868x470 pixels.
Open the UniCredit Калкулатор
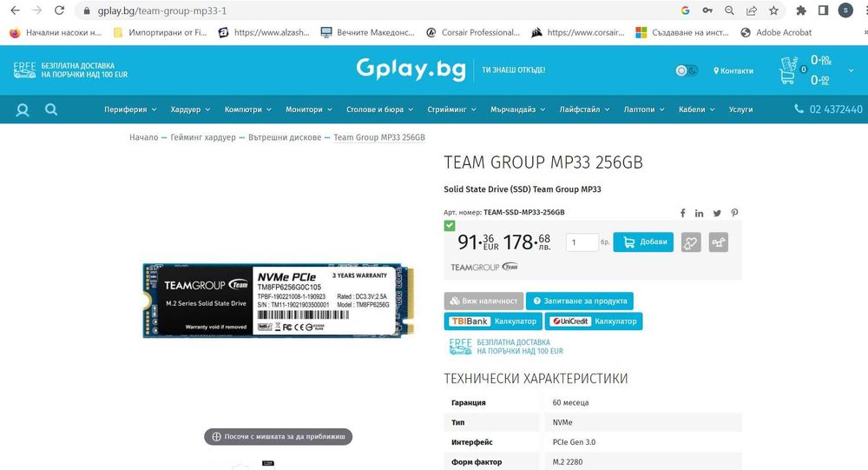point(594,321)
